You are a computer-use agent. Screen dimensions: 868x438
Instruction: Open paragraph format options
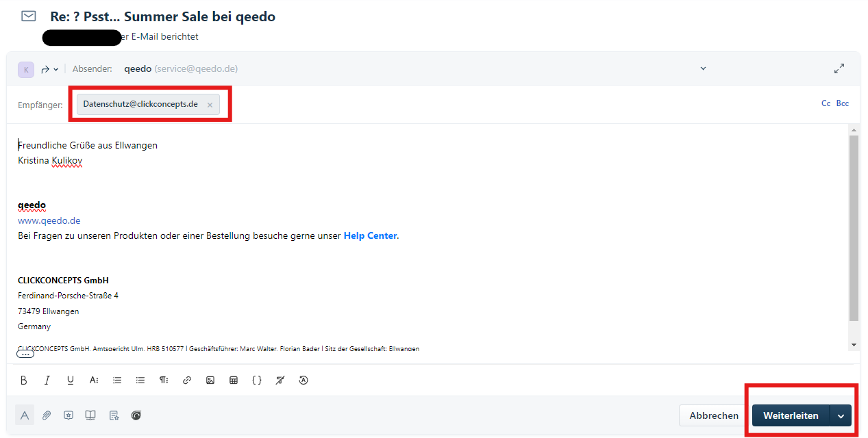coord(164,381)
